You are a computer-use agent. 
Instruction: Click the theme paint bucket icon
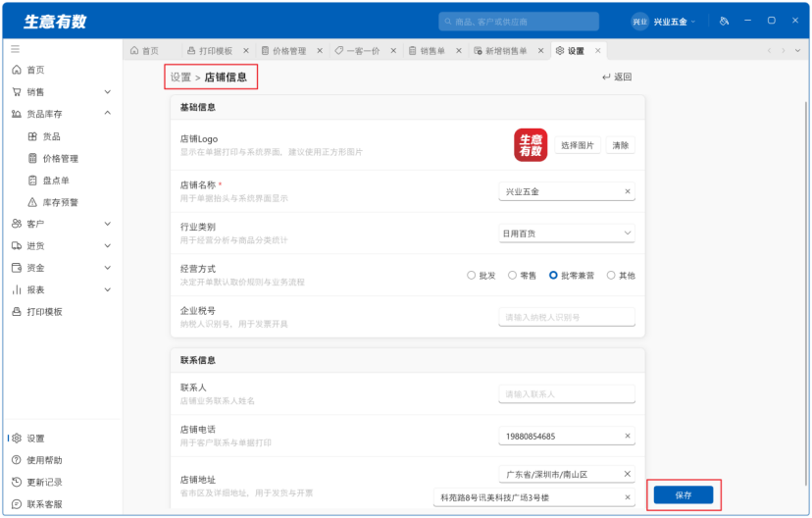[x=724, y=22]
